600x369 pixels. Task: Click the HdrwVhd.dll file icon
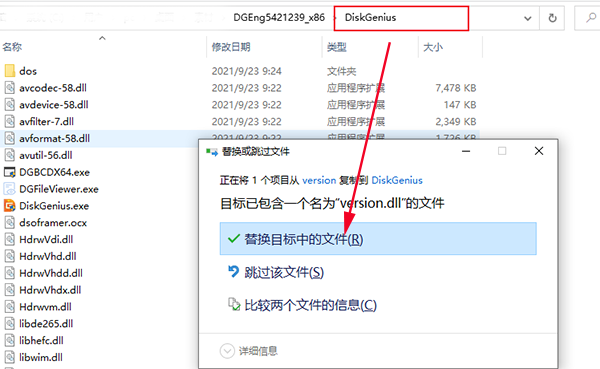coord(10,256)
